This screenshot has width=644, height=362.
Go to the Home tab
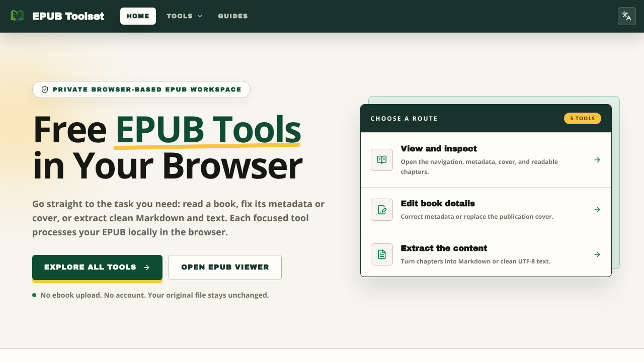138,16
